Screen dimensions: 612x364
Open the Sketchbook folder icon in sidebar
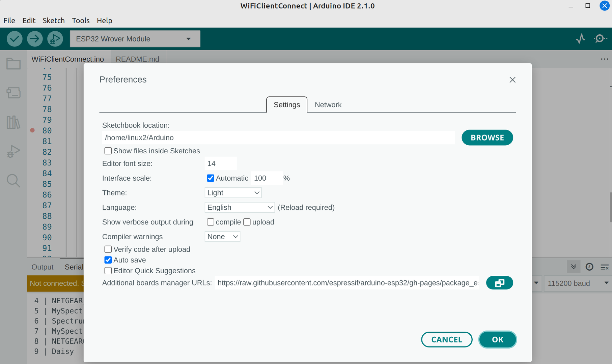13,64
